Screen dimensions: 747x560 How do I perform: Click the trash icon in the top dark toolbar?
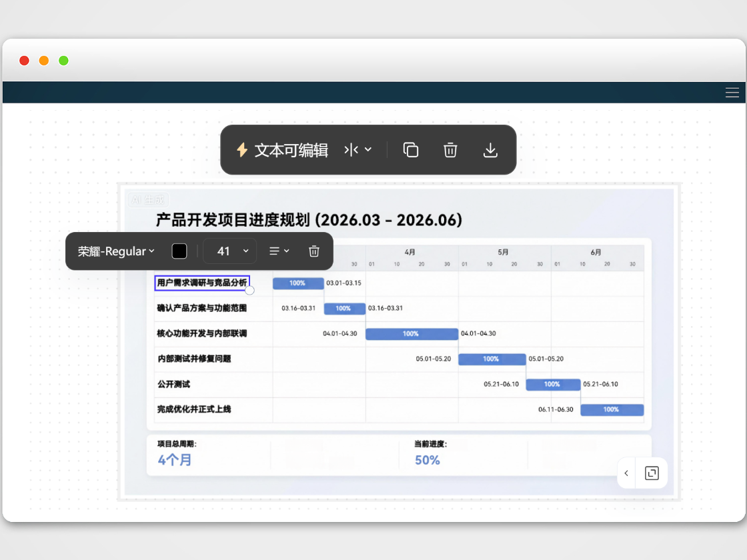[450, 150]
